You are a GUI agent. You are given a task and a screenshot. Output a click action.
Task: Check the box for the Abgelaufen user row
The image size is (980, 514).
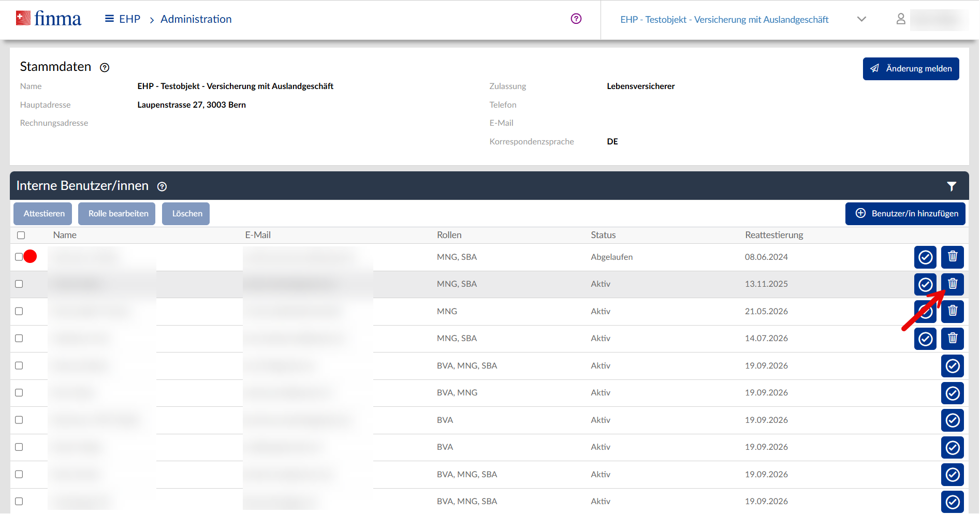[19, 257]
